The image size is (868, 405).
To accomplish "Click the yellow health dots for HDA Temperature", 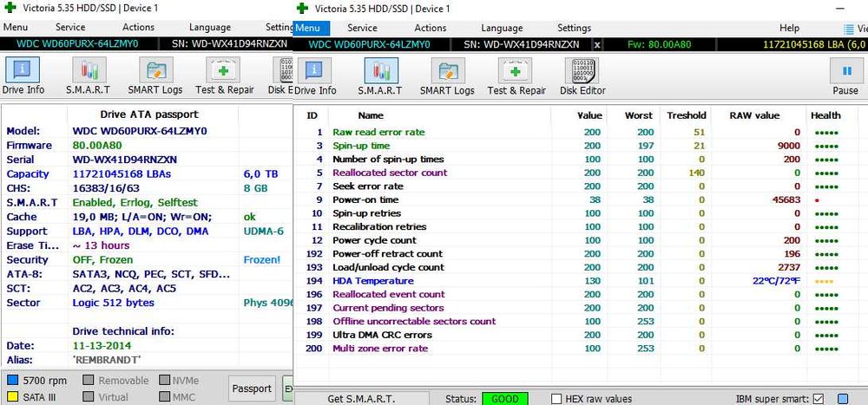I will pos(824,281).
